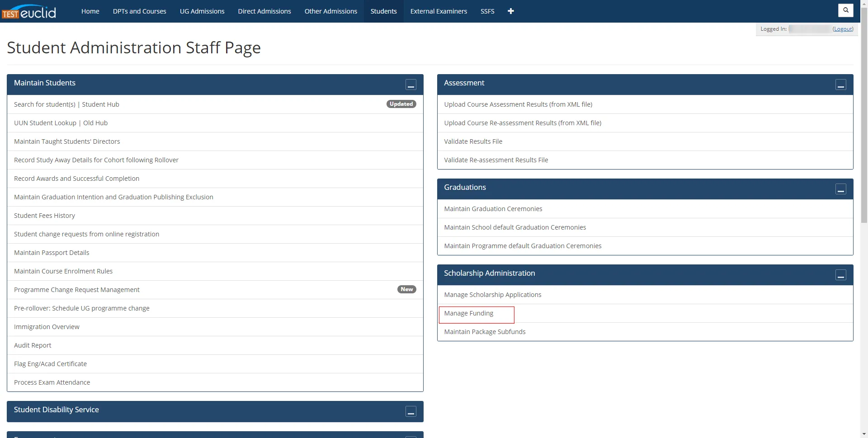
Task: Open Manage Funding
Action: pyautogui.click(x=469, y=313)
